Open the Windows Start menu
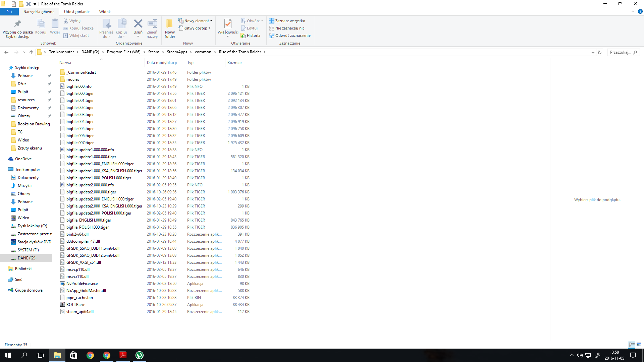Image resolution: width=644 pixels, height=362 pixels. click(8, 355)
